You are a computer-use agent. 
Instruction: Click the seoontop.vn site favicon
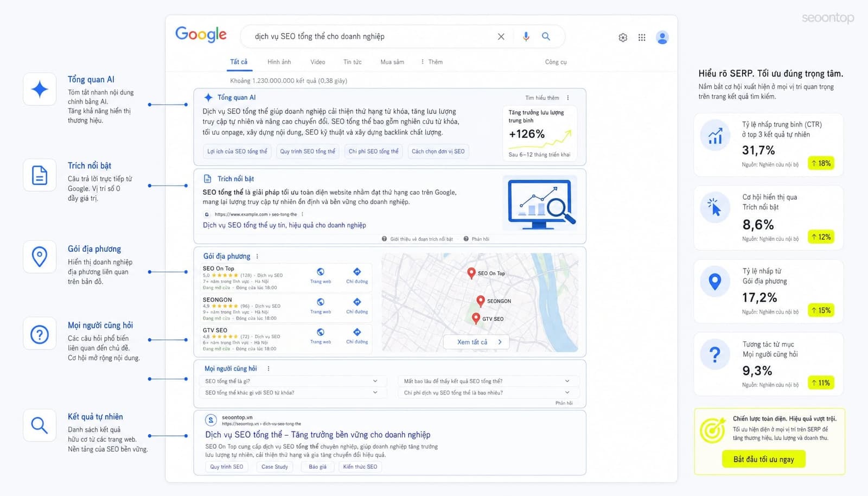coord(210,420)
